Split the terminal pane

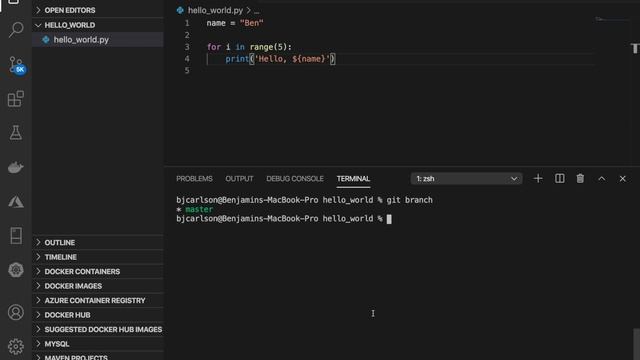560,178
